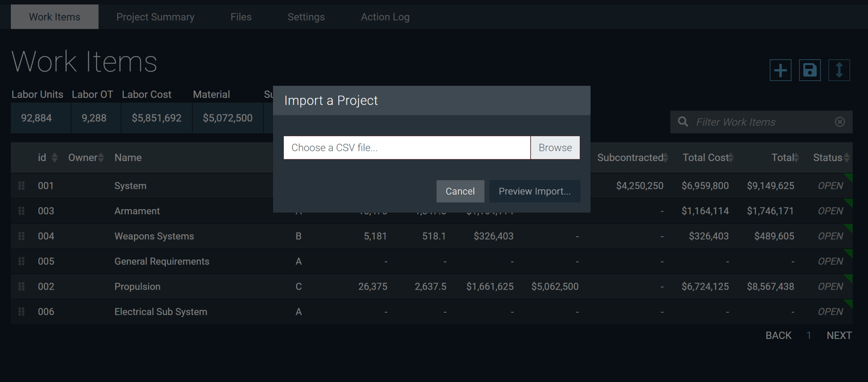Viewport: 868px width, 382px height.
Task: Cancel the Import a Project dialog
Action: (460, 191)
